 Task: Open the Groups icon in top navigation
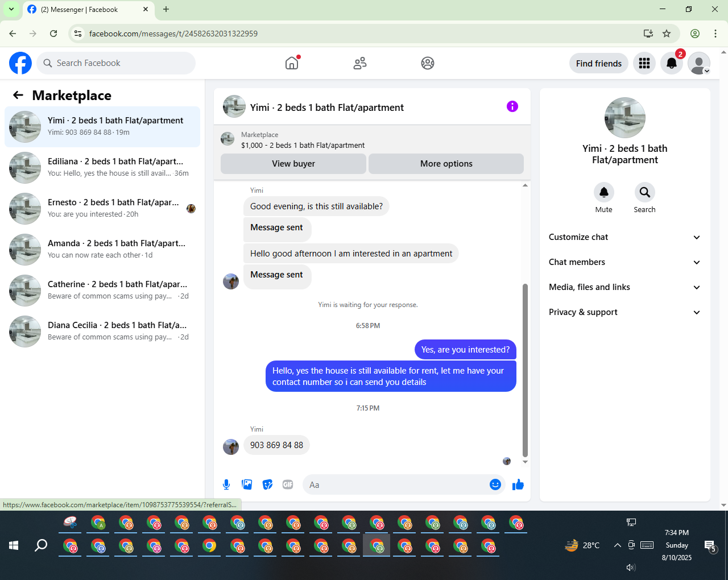point(428,63)
